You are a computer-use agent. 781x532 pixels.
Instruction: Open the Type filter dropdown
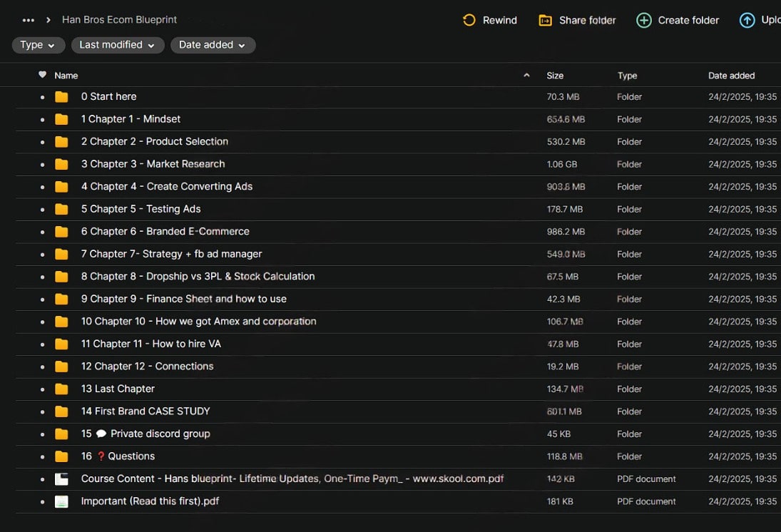coord(38,45)
